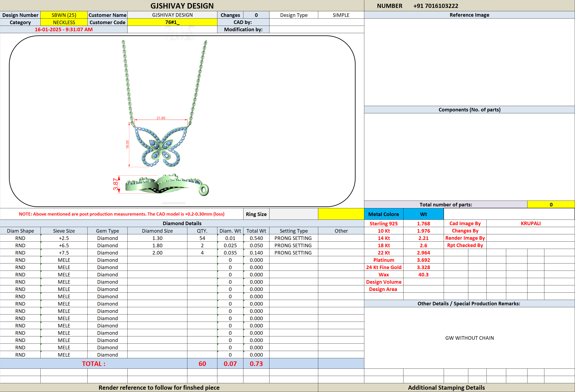
Task: Click the Design Type value SIMPLE
Action: coord(341,15)
